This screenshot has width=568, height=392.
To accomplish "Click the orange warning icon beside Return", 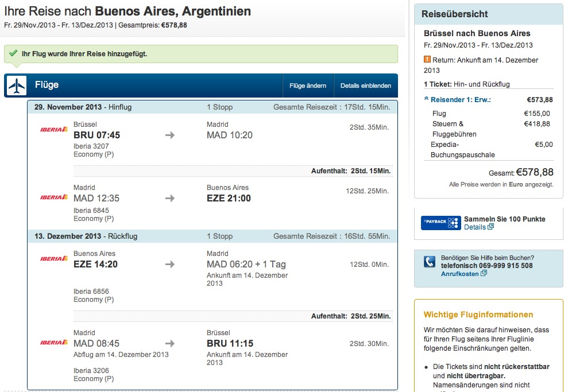I will point(427,59).
